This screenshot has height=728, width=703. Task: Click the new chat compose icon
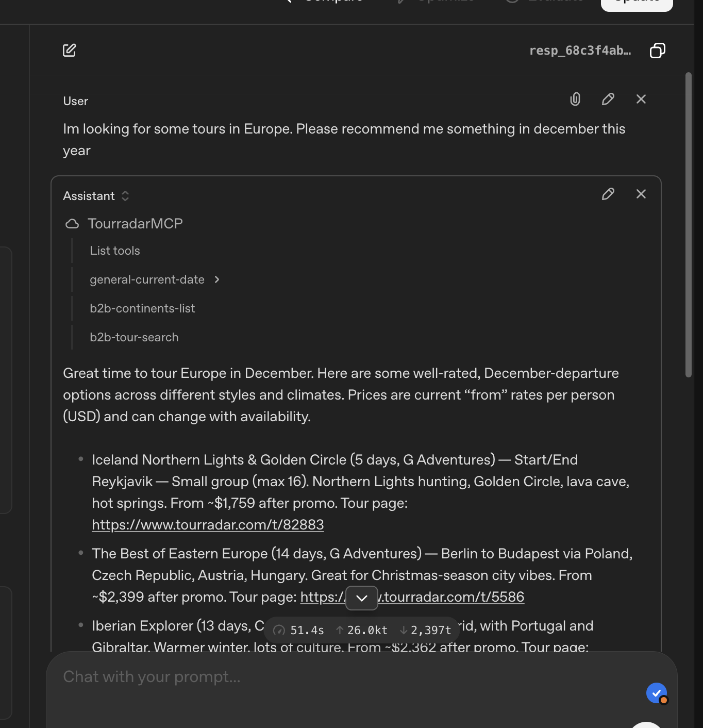point(69,50)
